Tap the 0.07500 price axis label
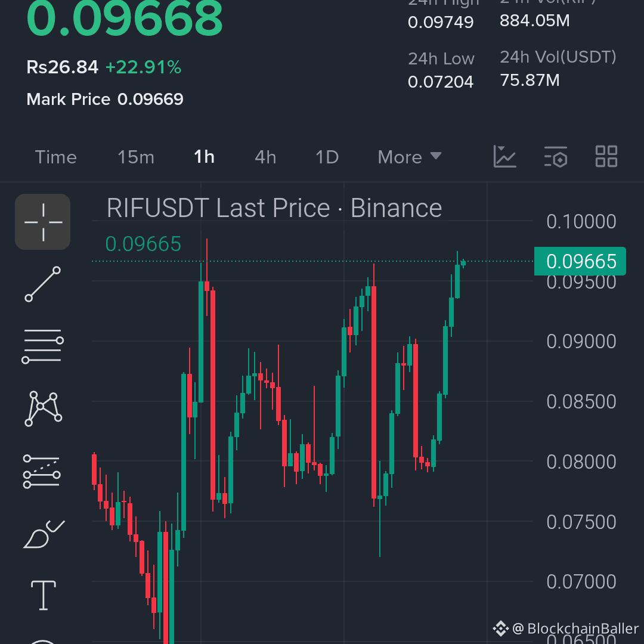This screenshot has height=644, width=644. coord(581,522)
